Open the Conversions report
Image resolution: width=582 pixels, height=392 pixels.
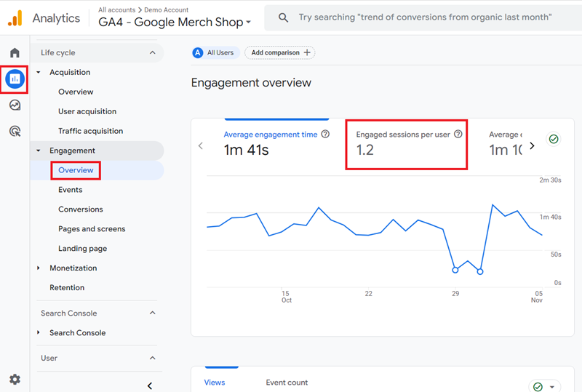(x=81, y=209)
